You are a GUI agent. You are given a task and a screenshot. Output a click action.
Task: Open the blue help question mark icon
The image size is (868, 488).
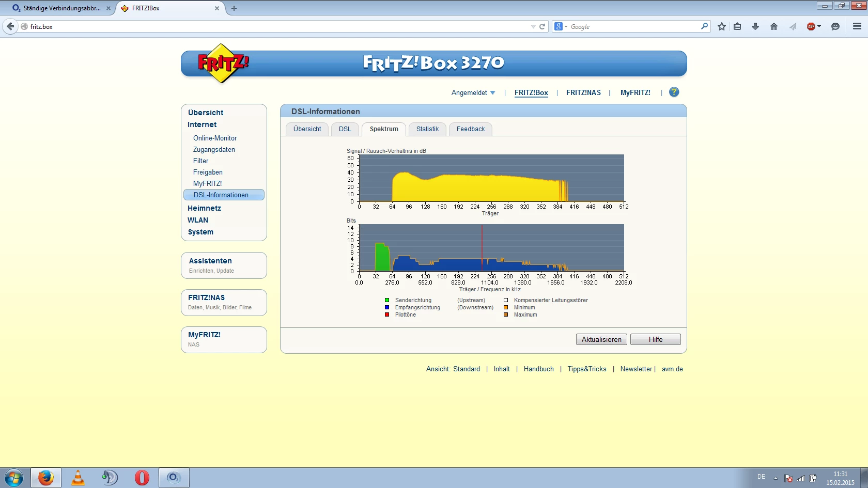coord(674,92)
